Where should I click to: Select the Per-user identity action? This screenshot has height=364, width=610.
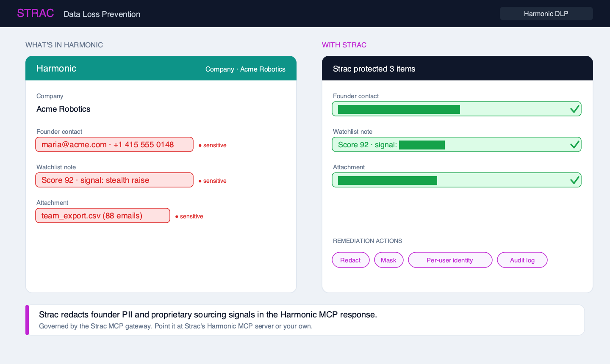(450, 260)
